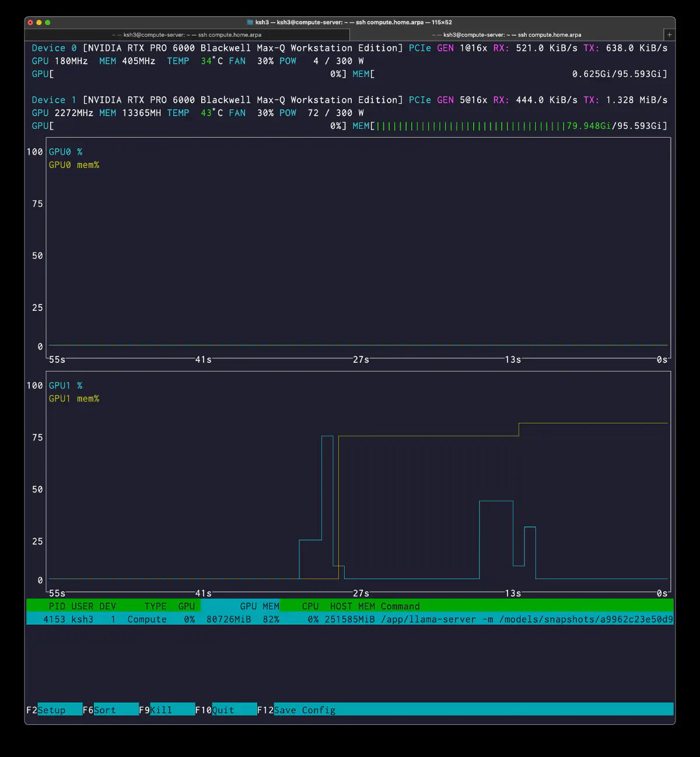Viewport: 700px width, 757px height.
Task: Click the Device 0 GPU utilization bar
Action: point(189,73)
